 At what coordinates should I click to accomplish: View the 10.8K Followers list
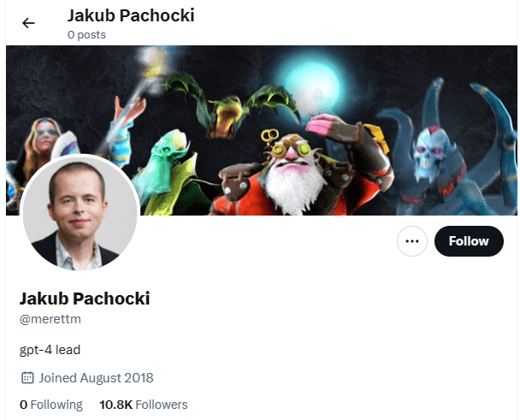pyautogui.click(x=144, y=405)
